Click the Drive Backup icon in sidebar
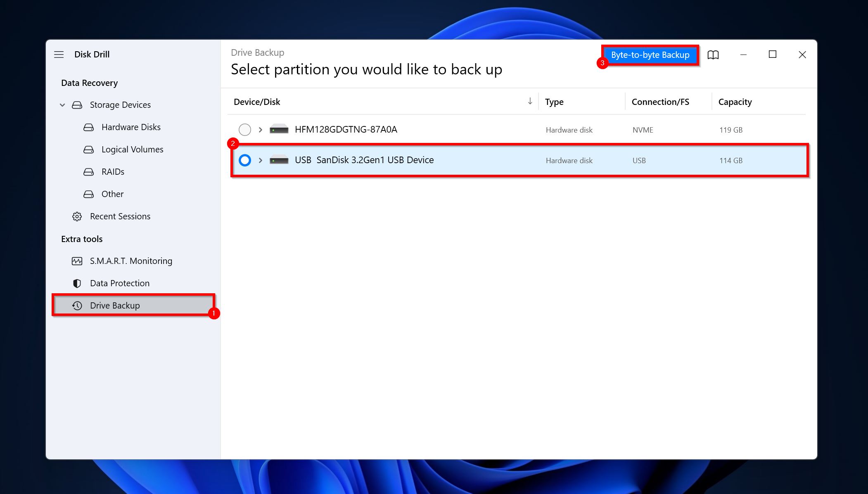This screenshot has height=494, width=868. [x=76, y=306]
